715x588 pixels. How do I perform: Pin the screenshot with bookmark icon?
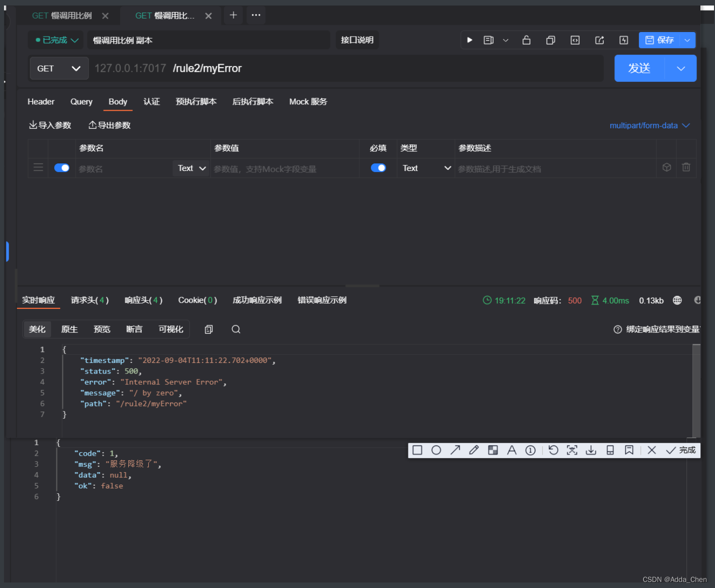pyautogui.click(x=629, y=450)
